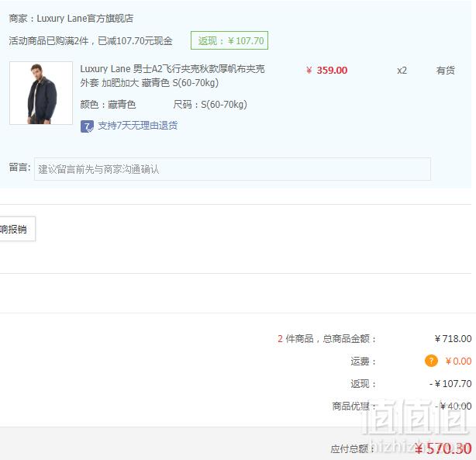This screenshot has width=476, height=460.
Task: Click the shipping fee value ¥0.00
Action: point(458,361)
